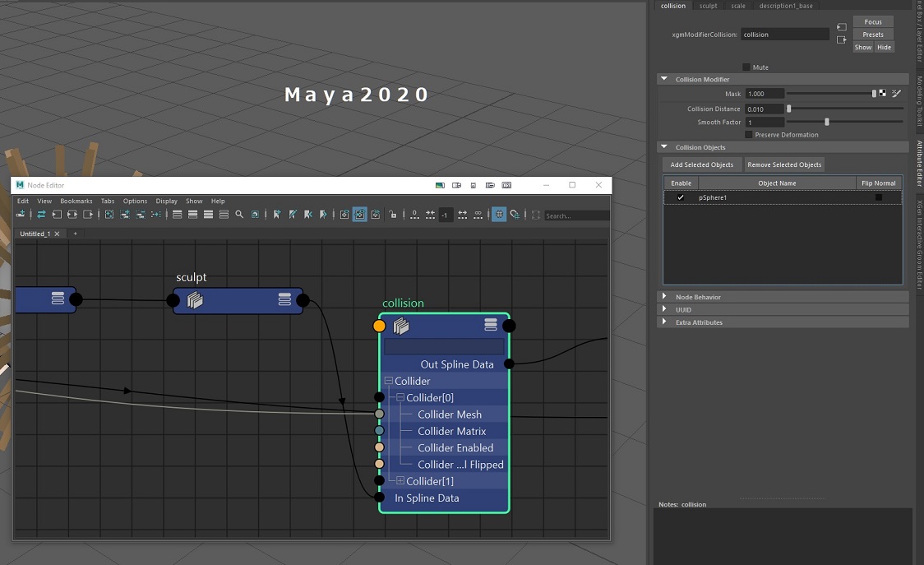Open the Bookmarks menu in the Node Editor
924x565 pixels.
tap(76, 201)
